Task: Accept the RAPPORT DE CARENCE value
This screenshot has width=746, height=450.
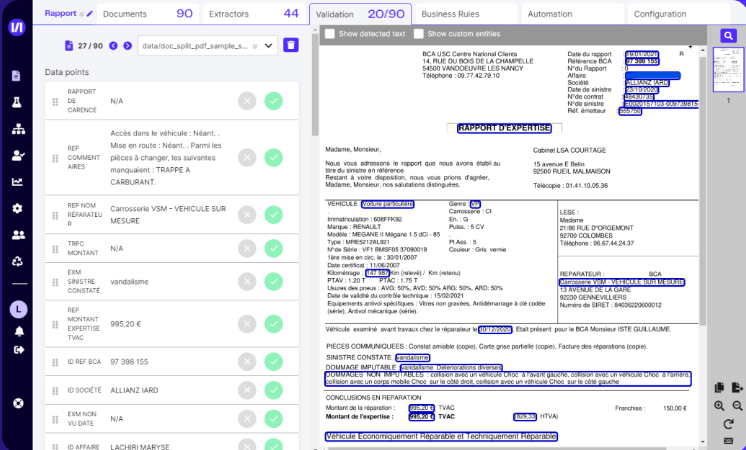Action: coord(274,101)
